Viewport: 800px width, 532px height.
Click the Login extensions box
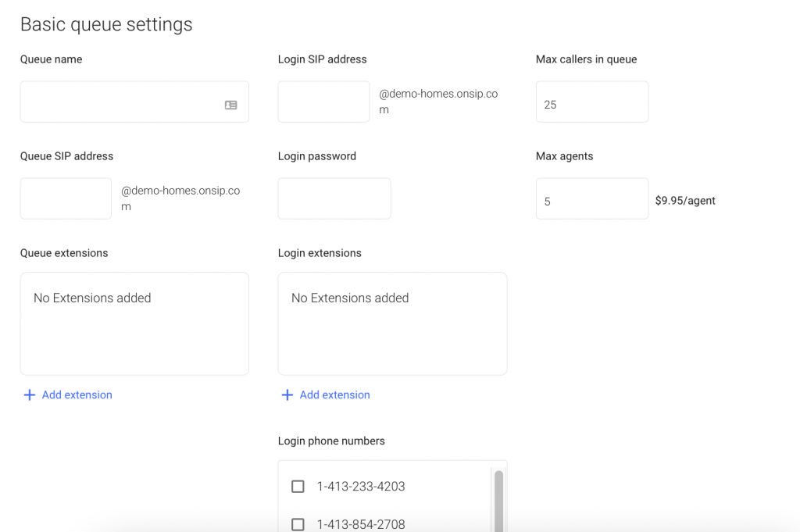391,323
